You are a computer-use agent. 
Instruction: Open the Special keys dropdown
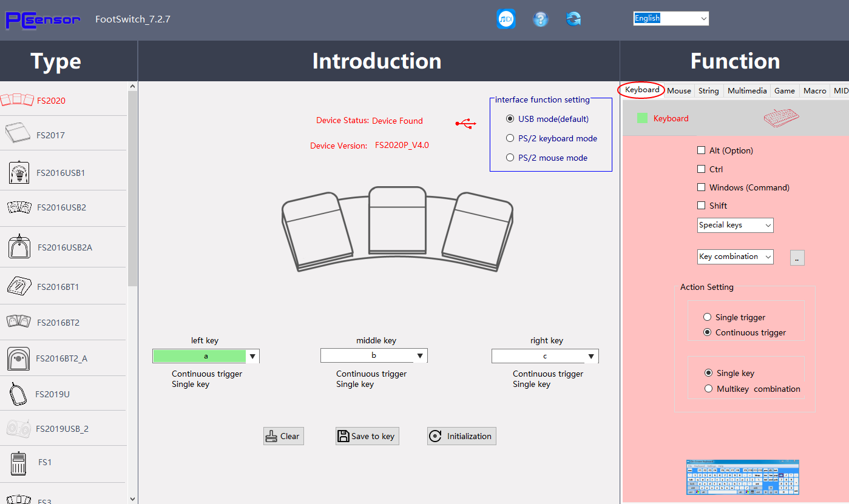coord(736,225)
